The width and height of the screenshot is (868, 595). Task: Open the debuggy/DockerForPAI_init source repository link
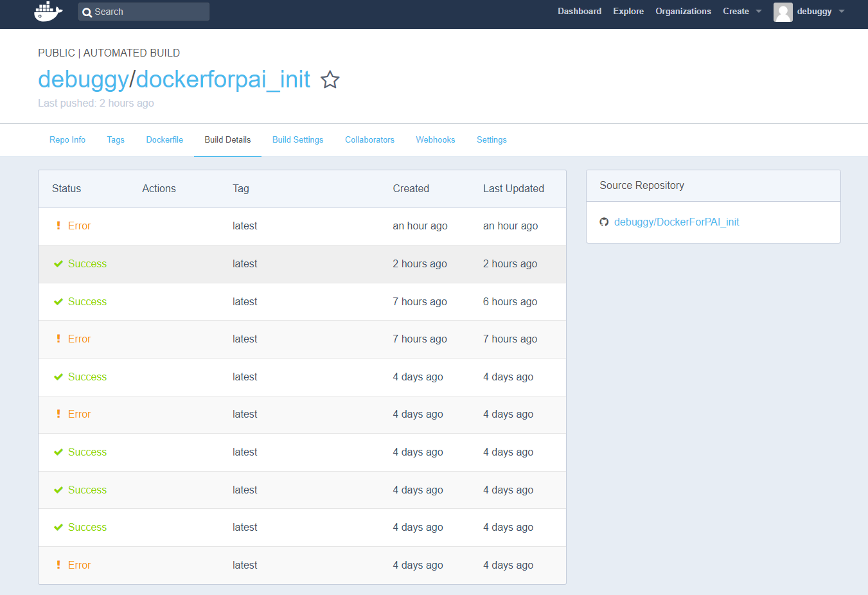677,222
